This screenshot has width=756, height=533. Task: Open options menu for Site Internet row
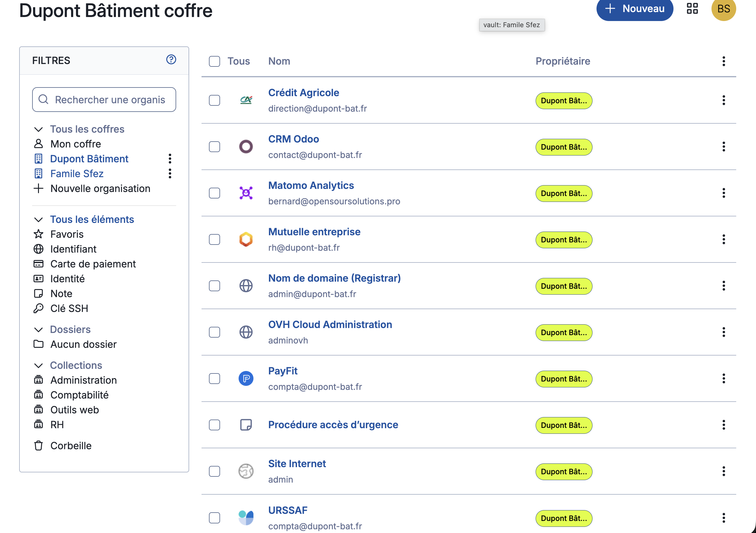pyautogui.click(x=724, y=471)
